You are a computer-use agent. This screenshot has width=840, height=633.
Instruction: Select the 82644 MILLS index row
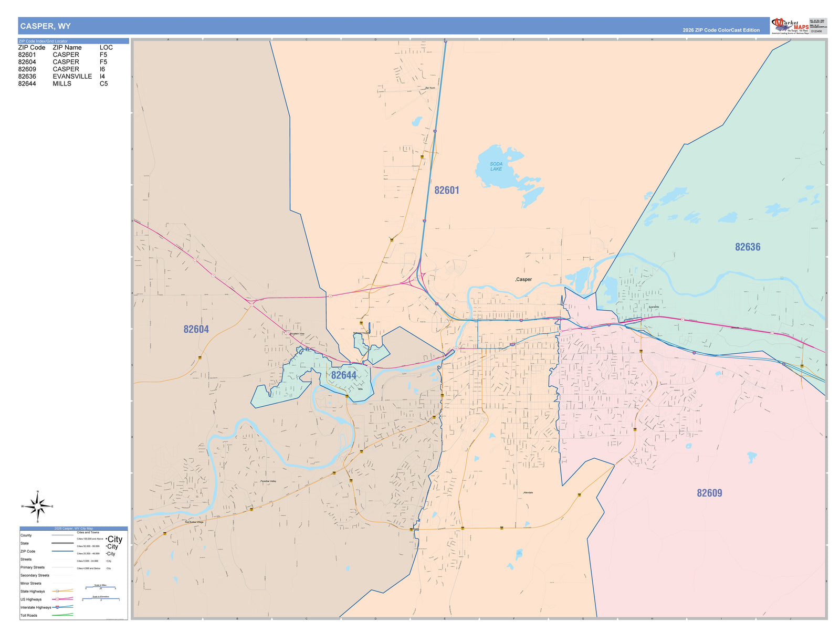coord(63,83)
